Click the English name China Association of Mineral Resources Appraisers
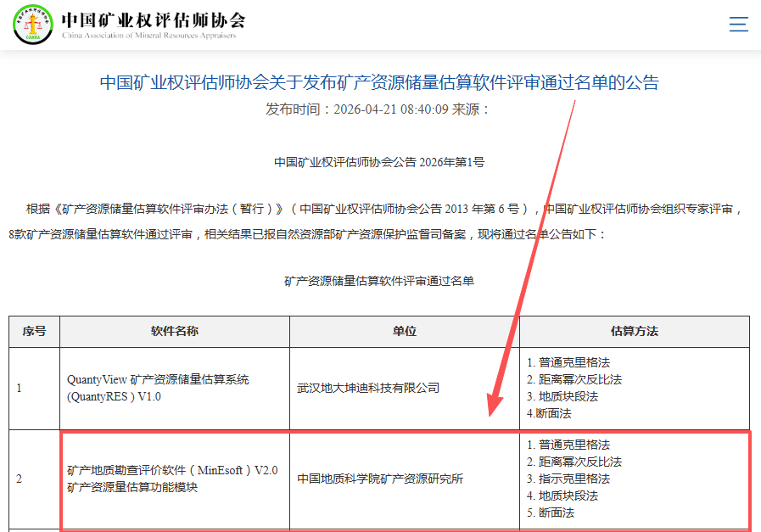Screen dimensions: 761x532 coord(149,36)
